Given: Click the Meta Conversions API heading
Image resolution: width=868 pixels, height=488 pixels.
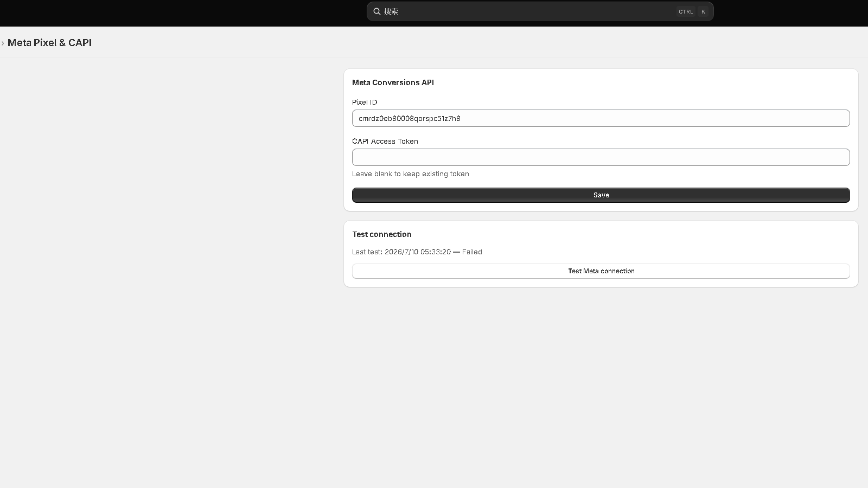Looking at the screenshot, I should (393, 82).
